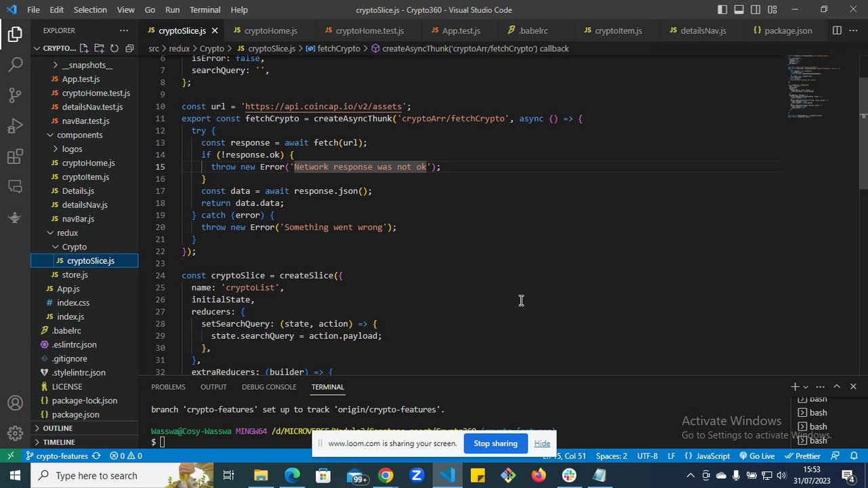
Task: Open the Terminal menu
Action: [205, 9]
